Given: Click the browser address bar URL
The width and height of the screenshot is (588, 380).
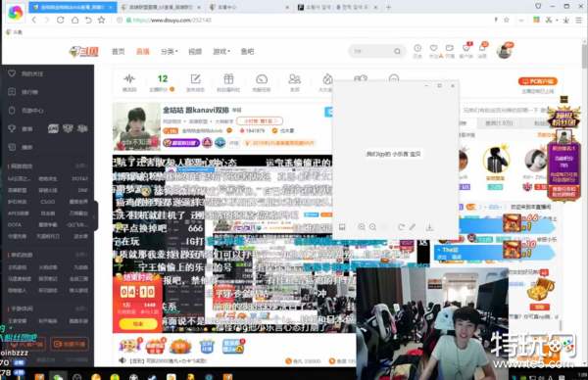Looking at the screenshot, I should point(171,20).
